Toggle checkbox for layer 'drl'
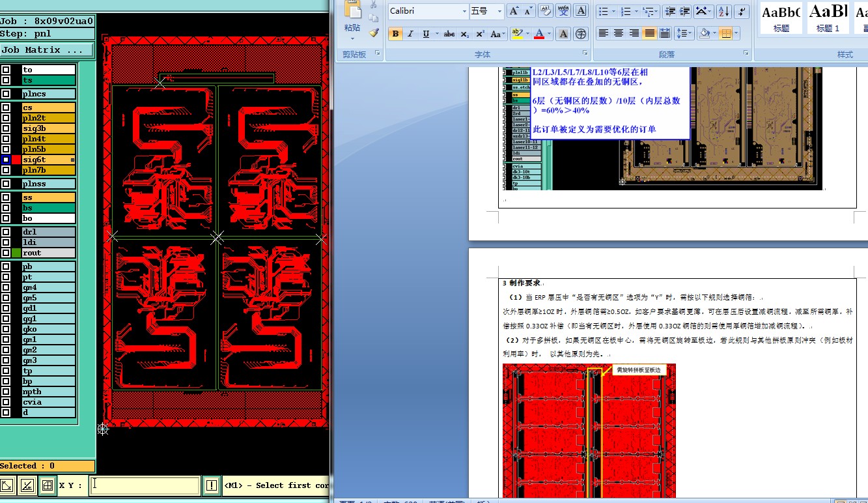This screenshot has width=868, height=503. [6, 232]
